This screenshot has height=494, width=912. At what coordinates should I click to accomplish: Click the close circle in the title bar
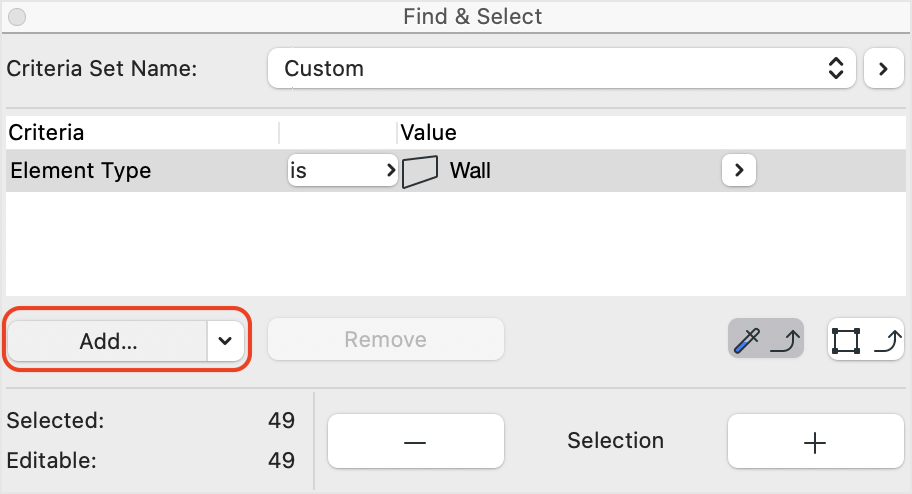click(x=17, y=17)
